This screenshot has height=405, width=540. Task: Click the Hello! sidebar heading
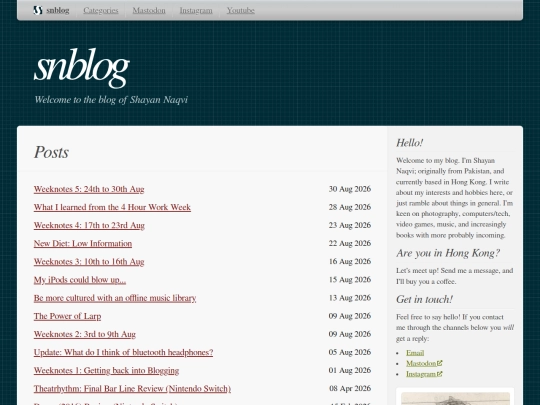point(409,143)
